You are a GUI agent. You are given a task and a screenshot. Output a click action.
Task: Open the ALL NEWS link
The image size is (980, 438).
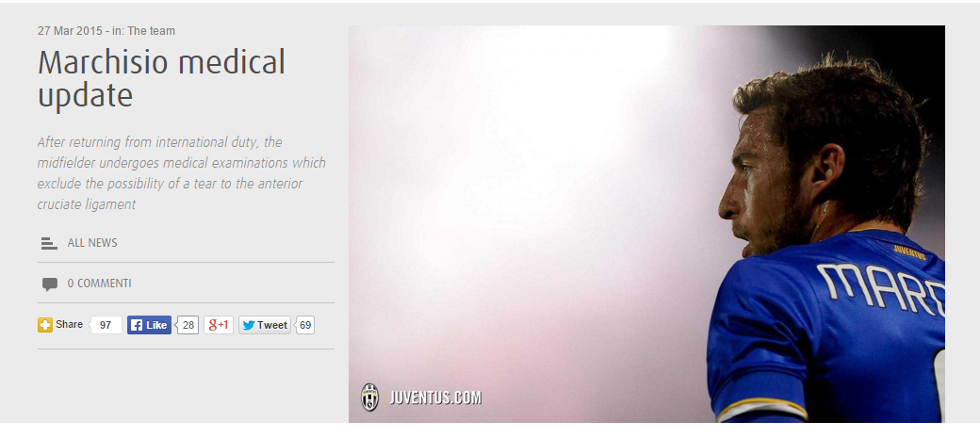point(92,243)
